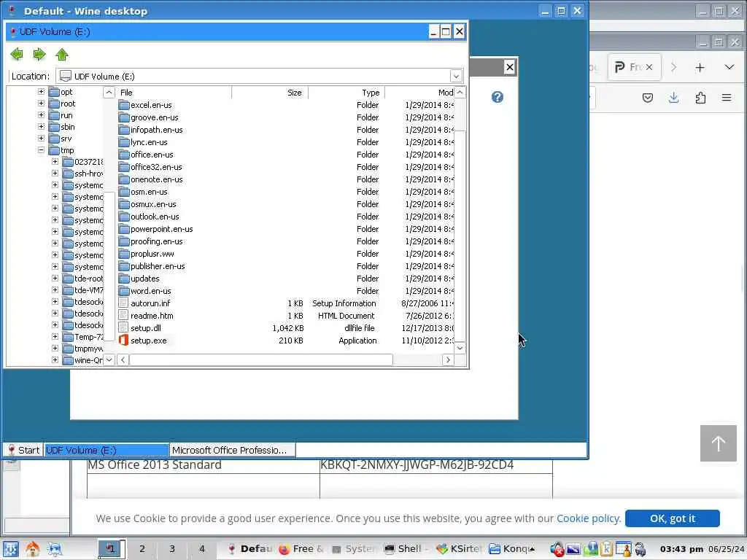Switch to virtual desktop 3
This screenshot has height=560, width=747.
click(x=172, y=548)
